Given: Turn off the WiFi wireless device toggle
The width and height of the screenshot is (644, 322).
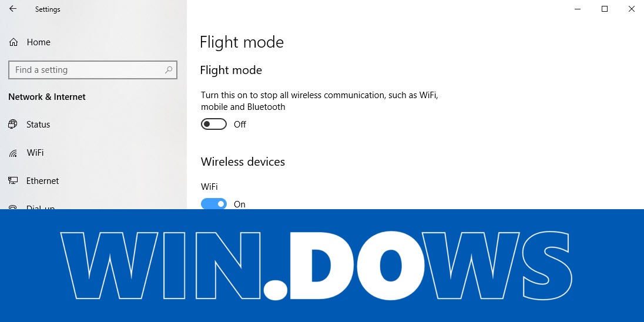Looking at the screenshot, I should pyautogui.click(x=213, y=204).
